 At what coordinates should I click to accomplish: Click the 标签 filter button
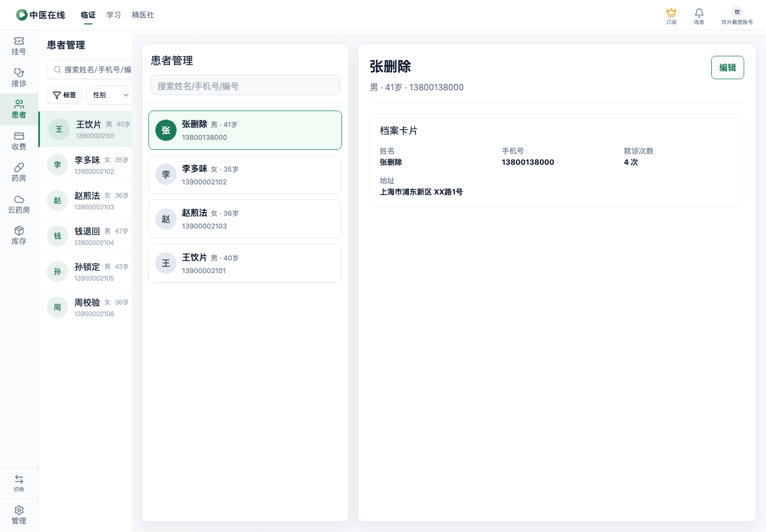64,95
